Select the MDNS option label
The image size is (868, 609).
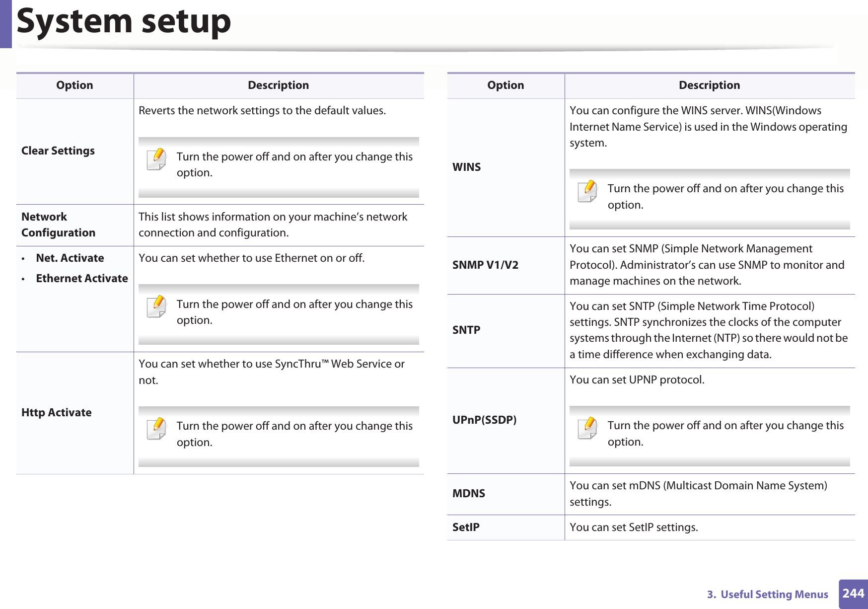pos(469,493)
